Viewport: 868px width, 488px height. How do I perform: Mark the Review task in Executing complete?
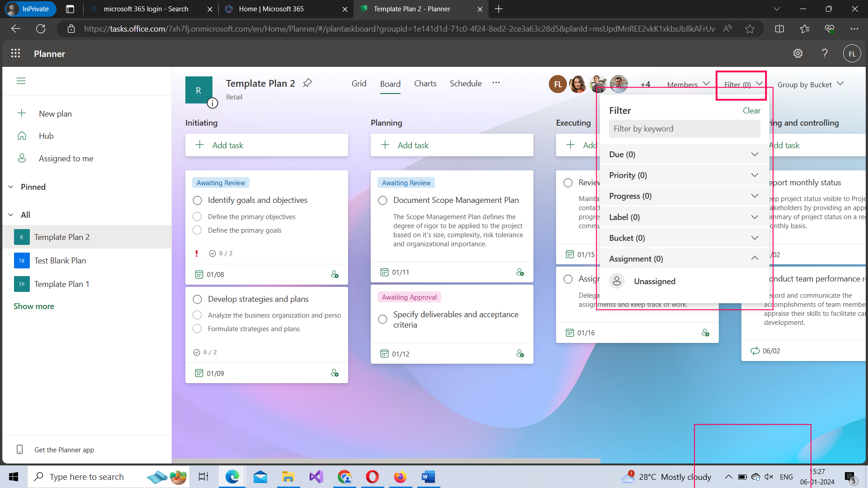(x=568, y=183)
